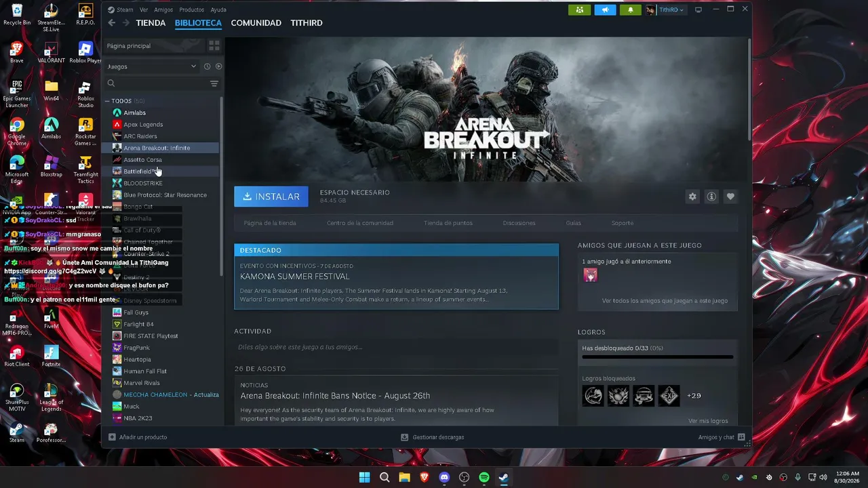Open the green notifications bell

pos(631,9)
